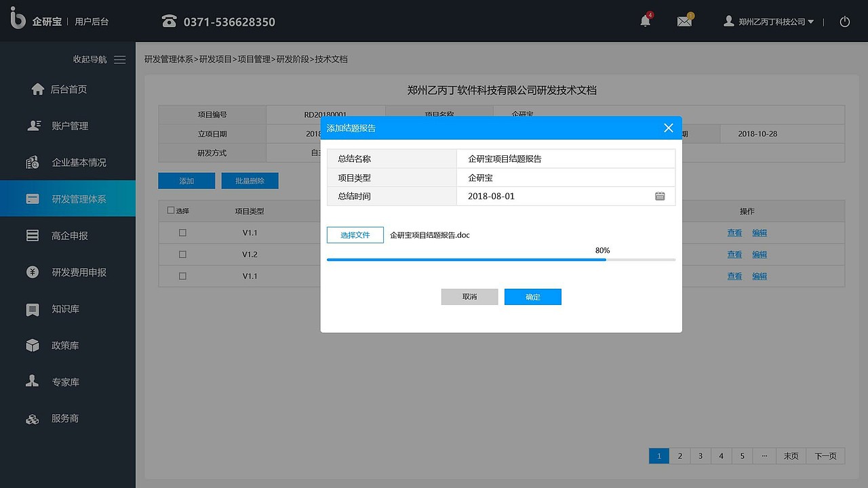Open the message envelope icon

(684, 21)
